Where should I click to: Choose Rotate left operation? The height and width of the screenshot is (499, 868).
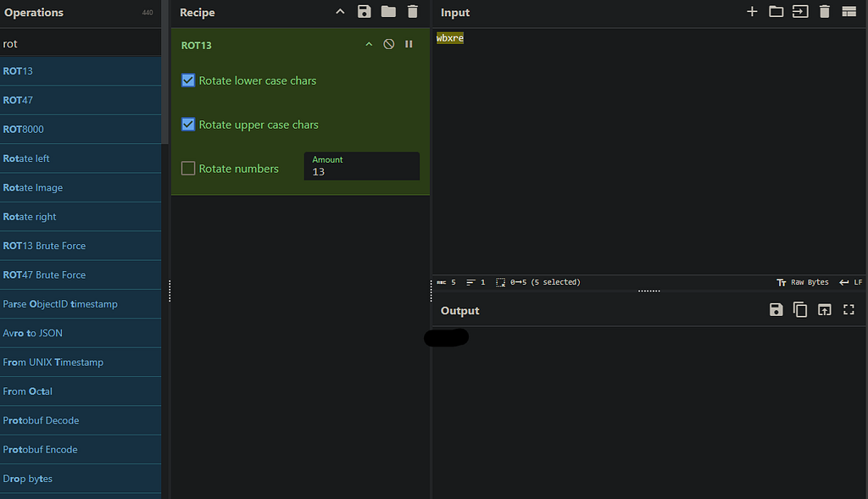[81, 158]
